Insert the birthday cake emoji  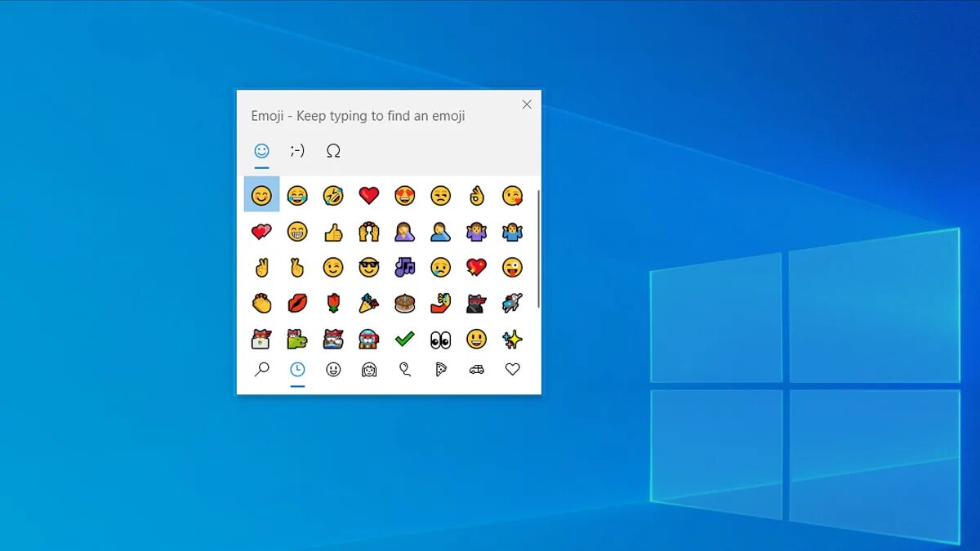click(404, 304)
